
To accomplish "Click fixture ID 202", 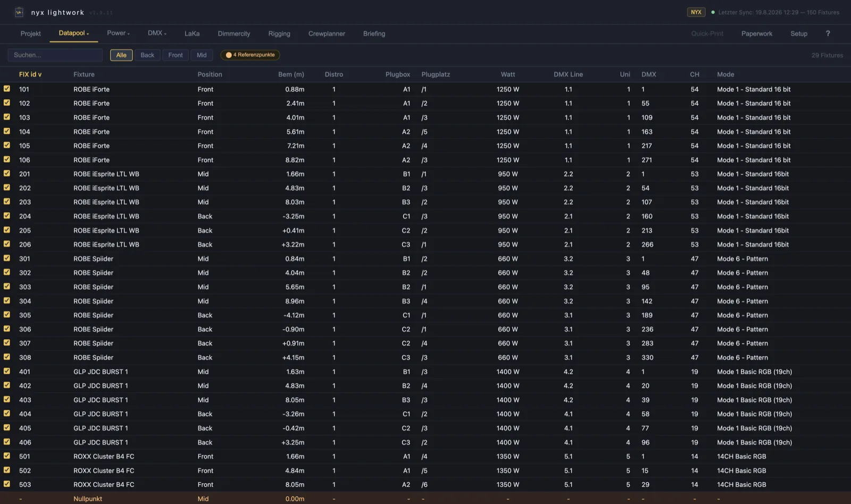I will click(25, 188).
